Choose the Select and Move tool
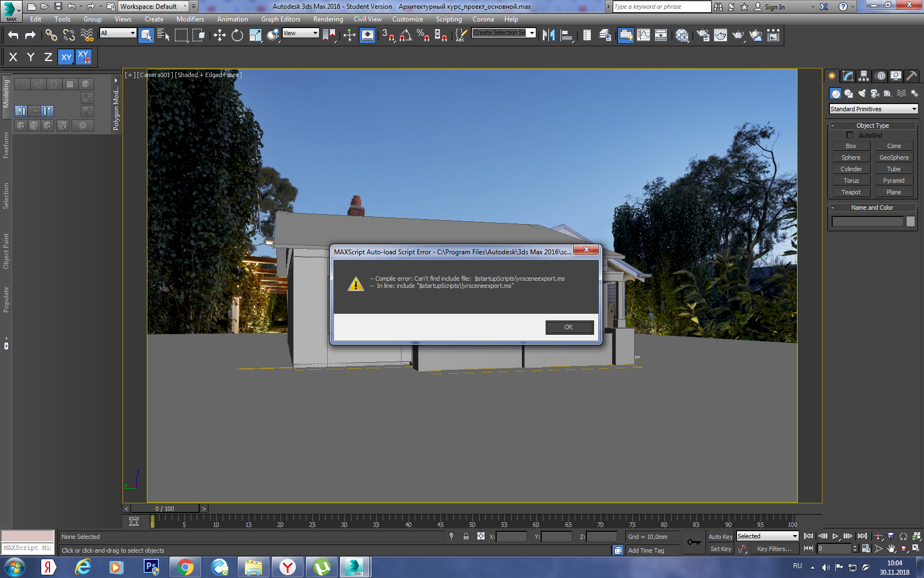924x578 pixels. coord(219,35)
